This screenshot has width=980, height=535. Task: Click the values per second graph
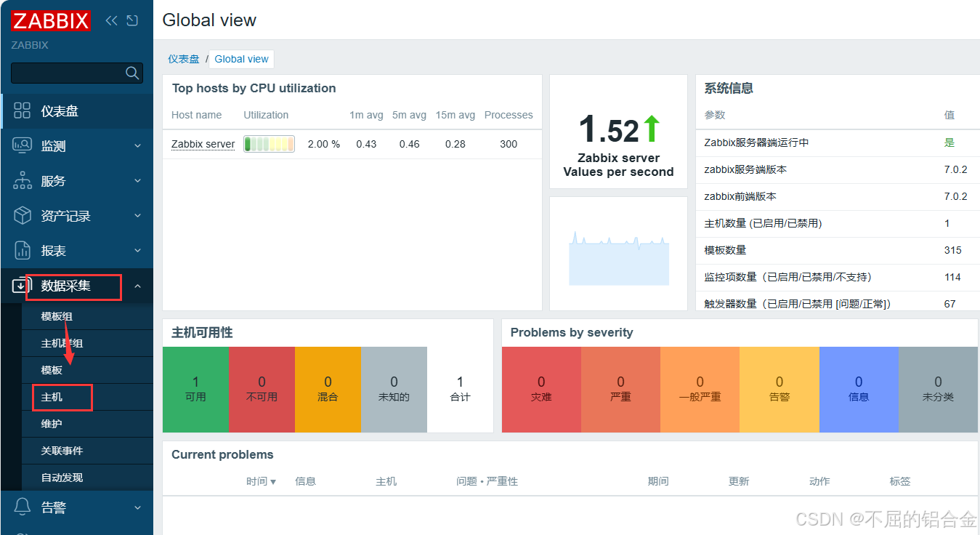pyautogui.click(x=619, y=259)
